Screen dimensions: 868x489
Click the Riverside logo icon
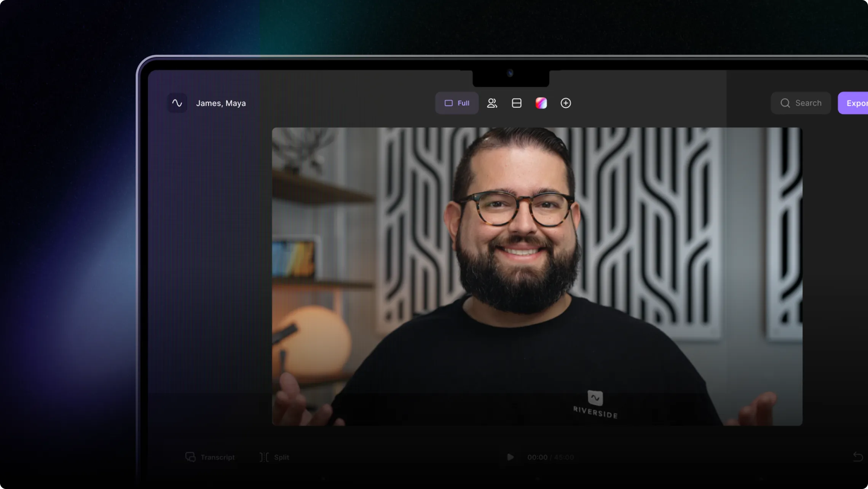tap(177, 103)
